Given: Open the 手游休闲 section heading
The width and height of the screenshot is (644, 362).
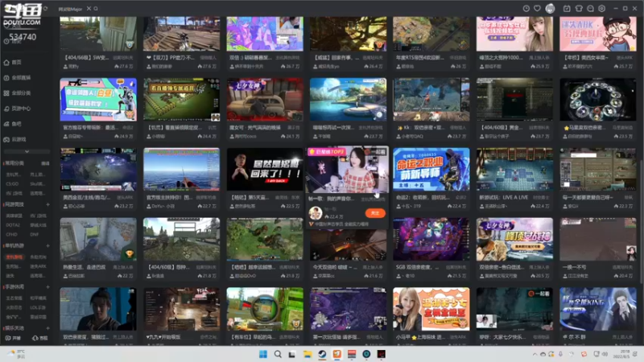Looking at the screenshot, I should [14, 287].
